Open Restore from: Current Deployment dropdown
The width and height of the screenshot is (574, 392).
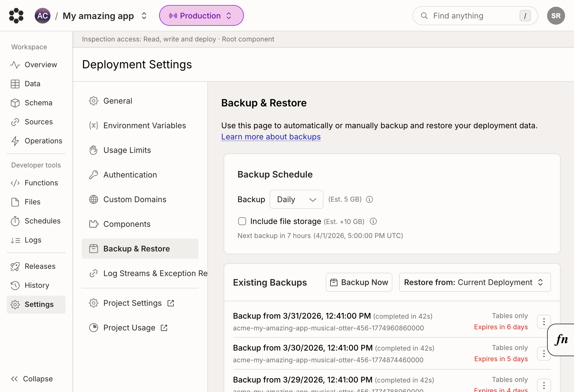[475, 282]
